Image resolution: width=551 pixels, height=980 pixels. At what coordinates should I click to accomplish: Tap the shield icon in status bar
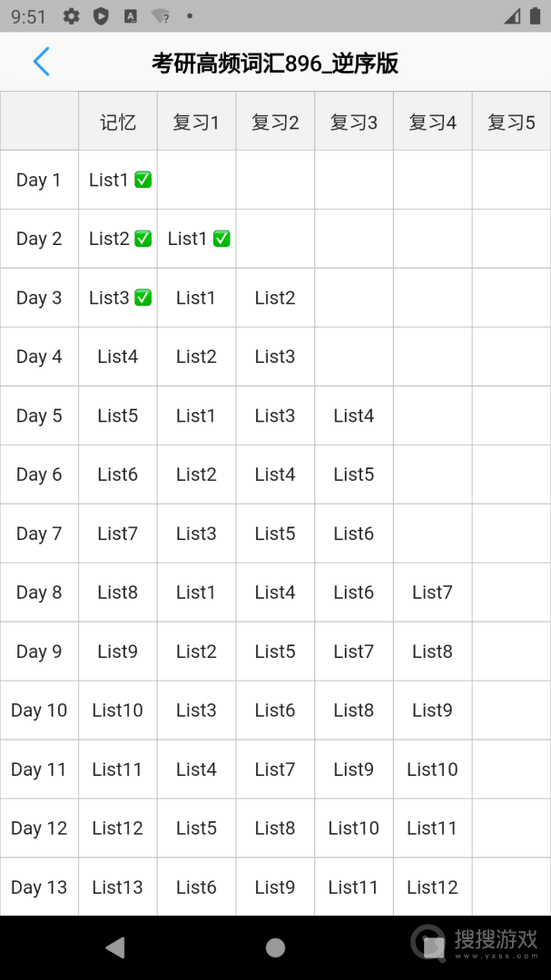[101, 16]
